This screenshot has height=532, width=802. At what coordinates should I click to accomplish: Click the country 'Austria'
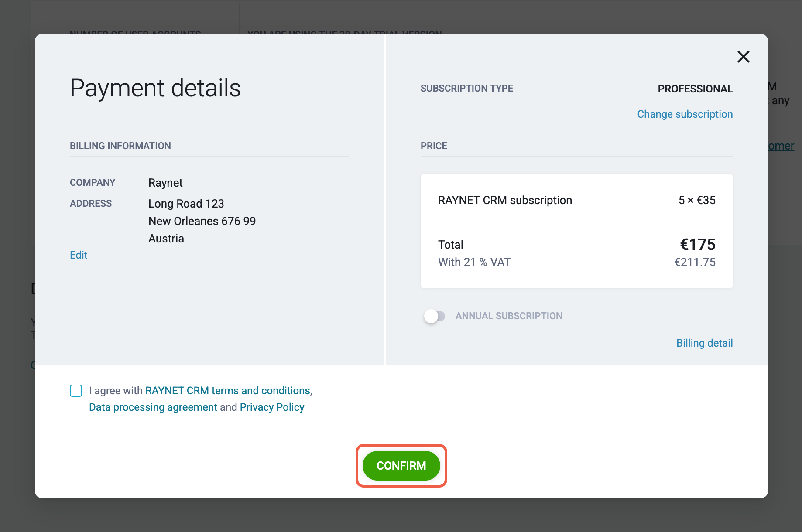[166, 239]
